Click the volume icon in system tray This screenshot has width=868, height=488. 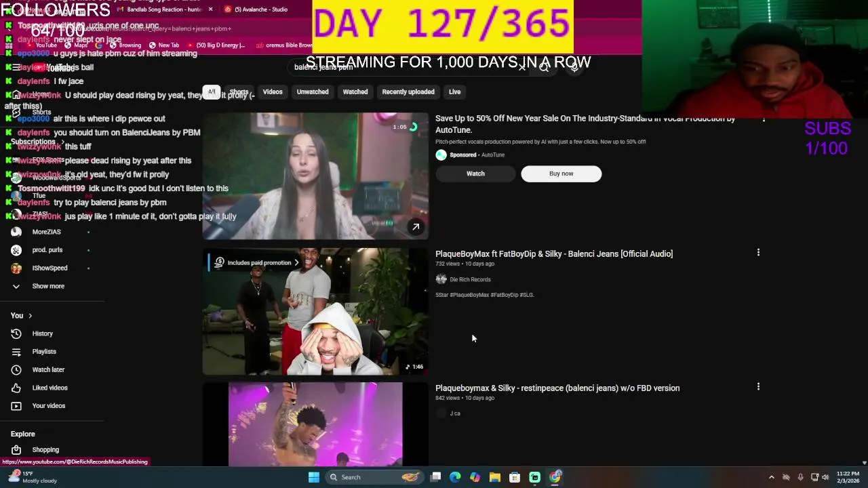[825, 477]
